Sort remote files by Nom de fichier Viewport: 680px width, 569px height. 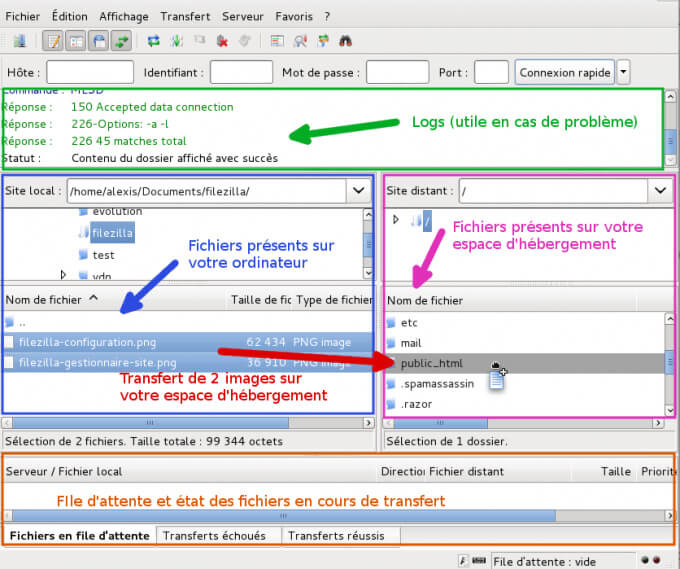510,300
